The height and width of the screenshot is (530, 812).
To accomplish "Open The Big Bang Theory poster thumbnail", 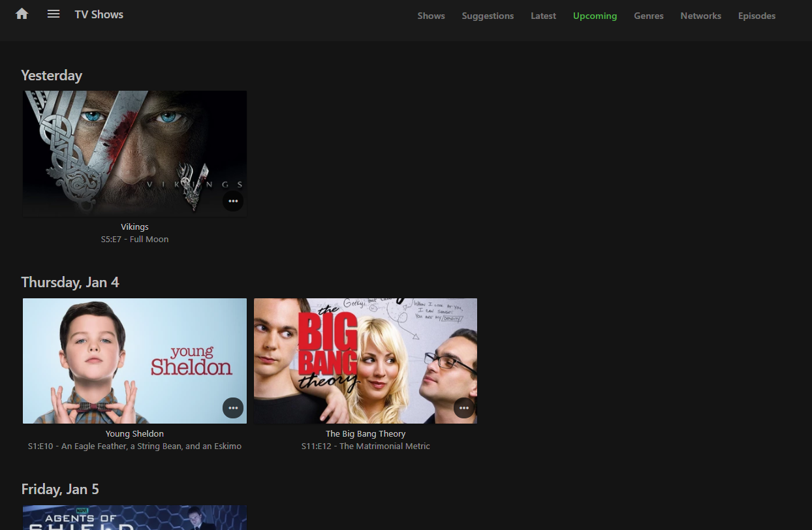I will pos(366,361).
